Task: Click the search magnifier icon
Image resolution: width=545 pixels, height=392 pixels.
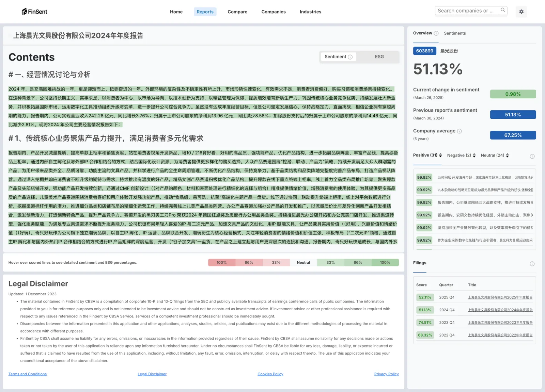Action: coord(503,11)
